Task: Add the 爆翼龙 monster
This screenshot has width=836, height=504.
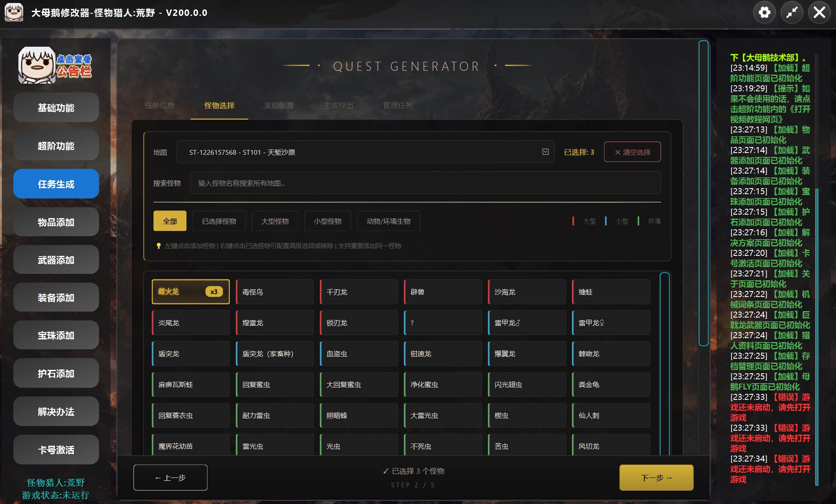Action: (527, 354)
